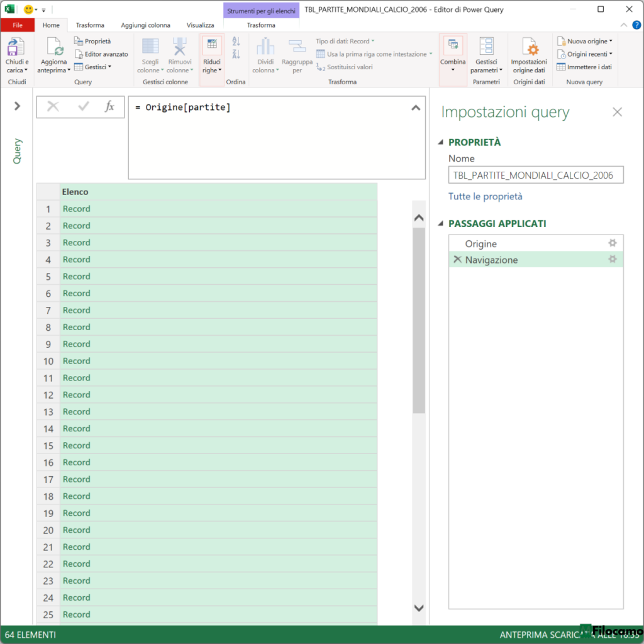Open the Record in row 25
The image size is (644, 644).
76,614
